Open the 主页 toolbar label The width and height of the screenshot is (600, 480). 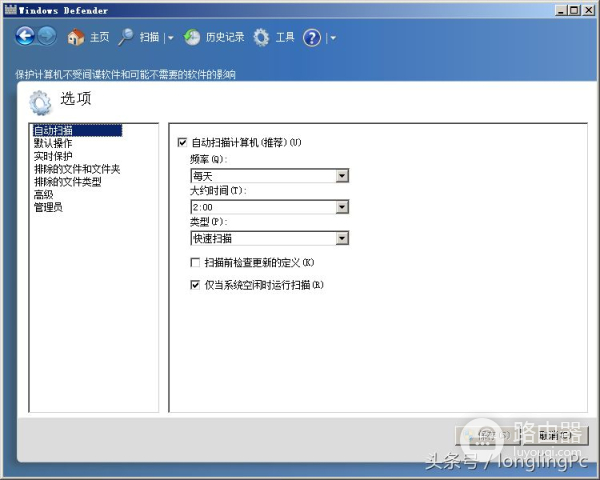[x=99, y=37]
